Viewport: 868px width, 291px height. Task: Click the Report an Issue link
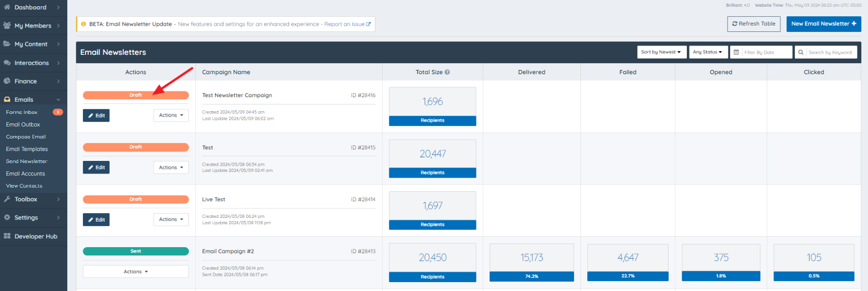(347, 24)
